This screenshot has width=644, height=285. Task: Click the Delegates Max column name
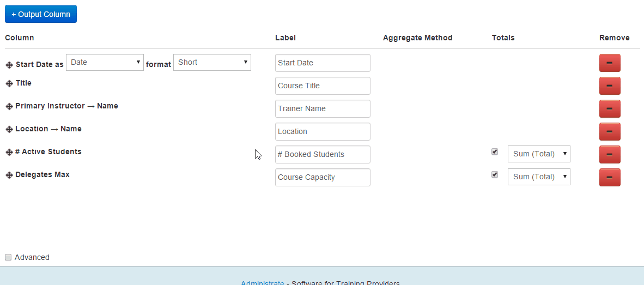tap(42, 174)
